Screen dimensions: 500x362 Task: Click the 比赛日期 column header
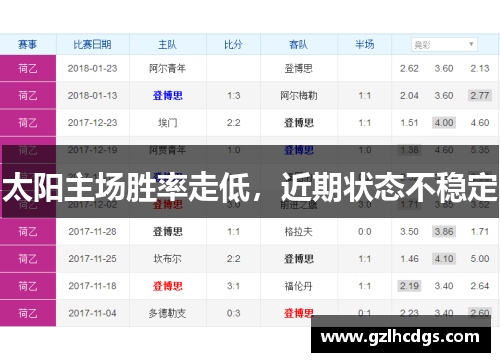pyautogui.click(x=92, y=44)
